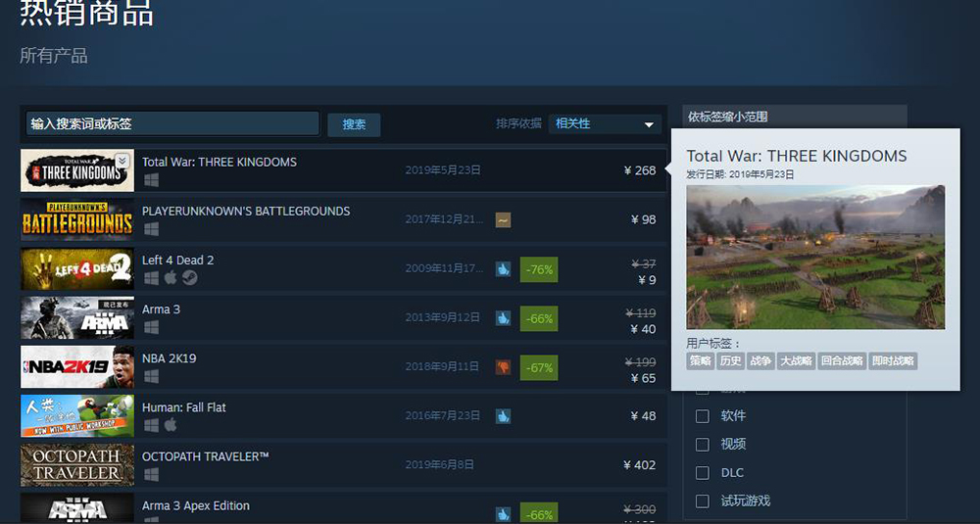Click Windows icon under Total War: THREE KINGDOMS
Screen dimensions: 980x524
[151, 180]
